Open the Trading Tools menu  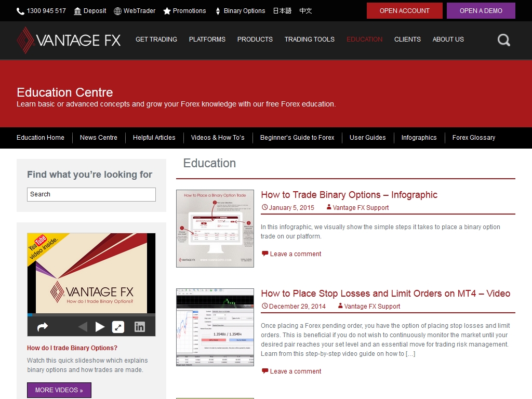pyautogui.click(x=309, y=39)
